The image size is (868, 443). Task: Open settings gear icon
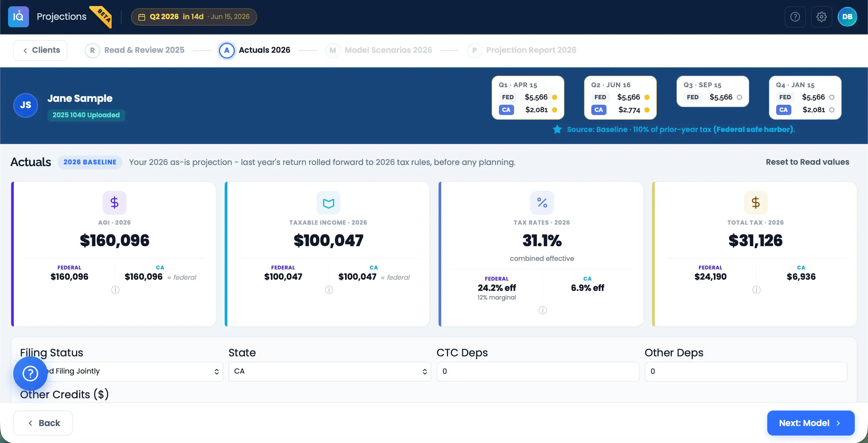pos(821,17)
